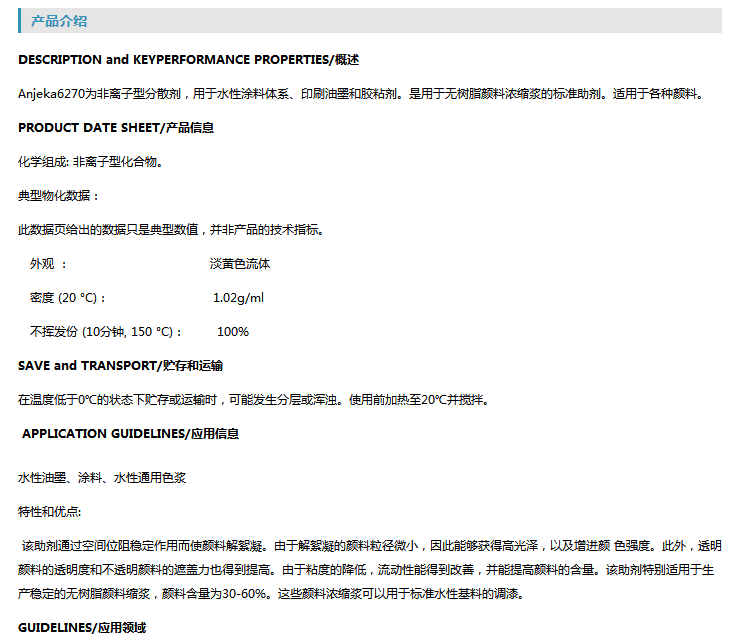The height and width of the screenshot is (641, 740).
Task: Select the 此数据页给出的数据 disclaimer line
Action: point(170,229)
